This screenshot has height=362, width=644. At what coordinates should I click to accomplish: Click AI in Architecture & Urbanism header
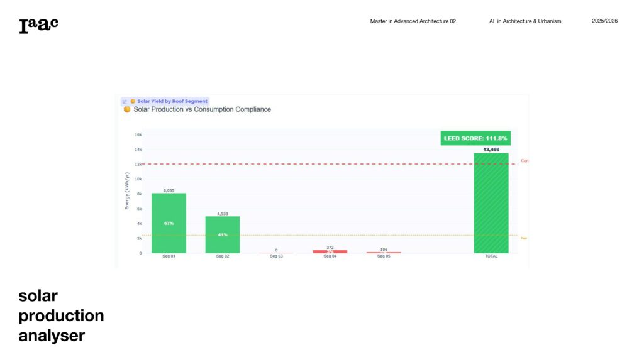coord(525,21)
